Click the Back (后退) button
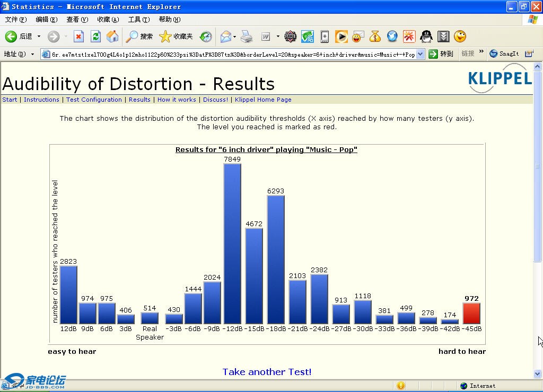Viewport: 543px width, 392px height. click(x=19, y=37)
